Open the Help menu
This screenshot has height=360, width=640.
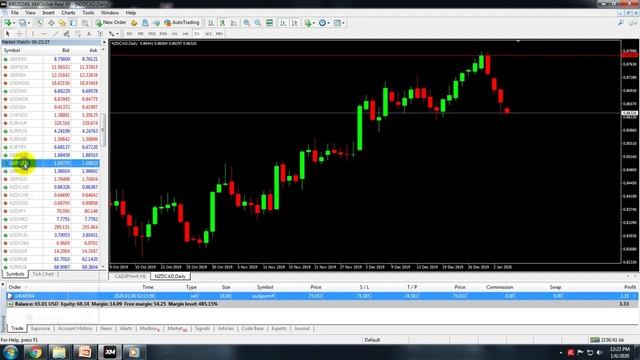pos(131,13)
